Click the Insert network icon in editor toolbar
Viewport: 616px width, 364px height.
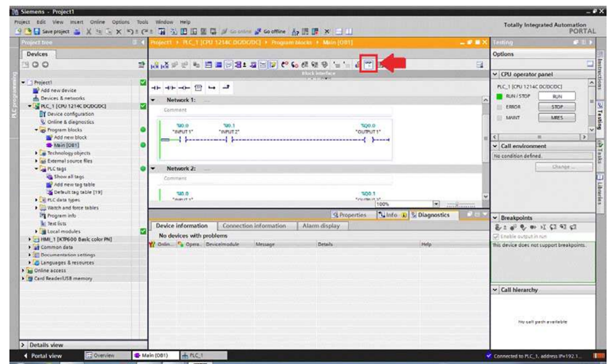[x=154, y=65]
